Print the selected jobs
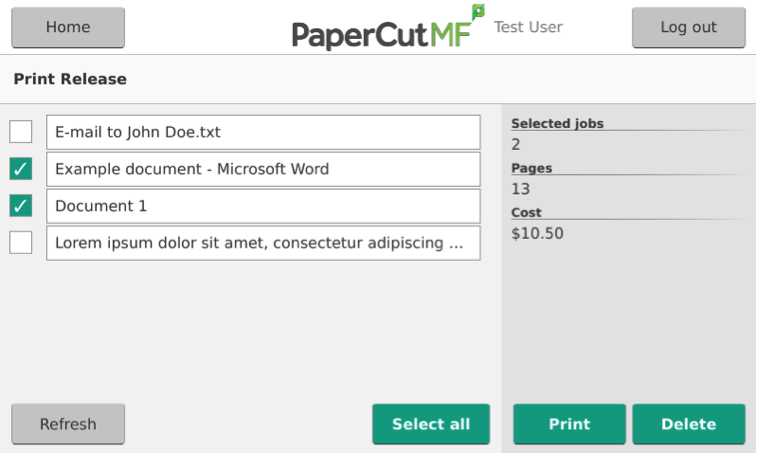Viewport: 757px width, 454px height. [569, 424]
